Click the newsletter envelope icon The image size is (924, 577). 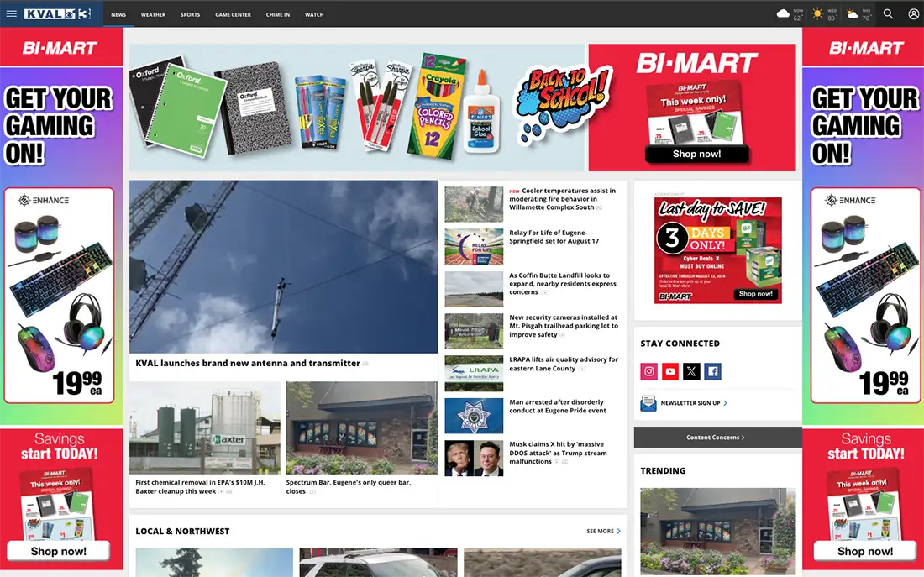point(648,403)
